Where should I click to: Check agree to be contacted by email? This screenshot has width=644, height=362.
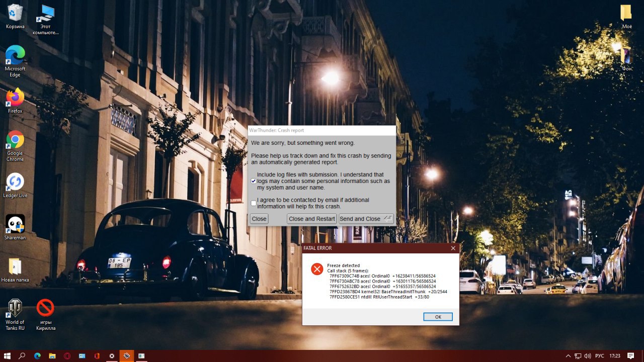pos(254,203)
